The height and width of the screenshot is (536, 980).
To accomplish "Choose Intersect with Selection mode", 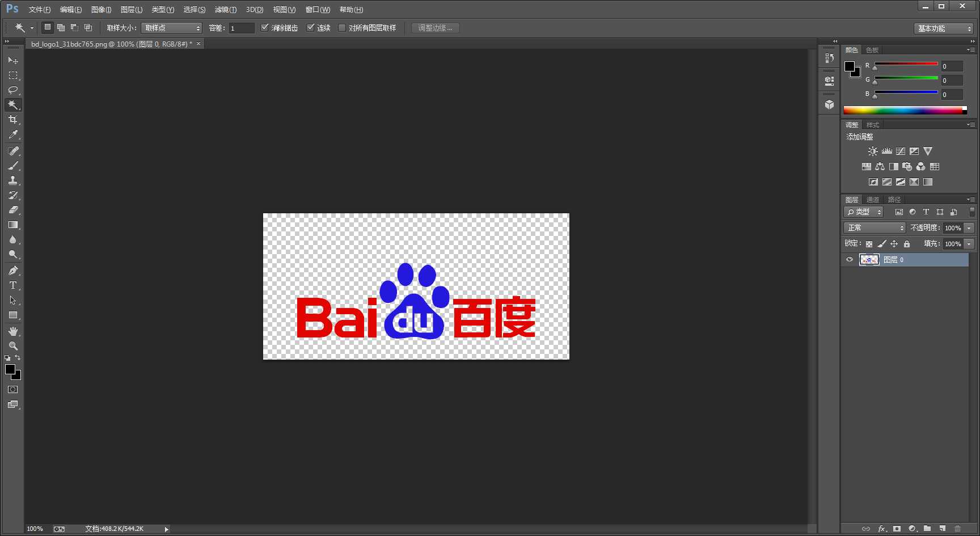I will click(x=88, y=27).
